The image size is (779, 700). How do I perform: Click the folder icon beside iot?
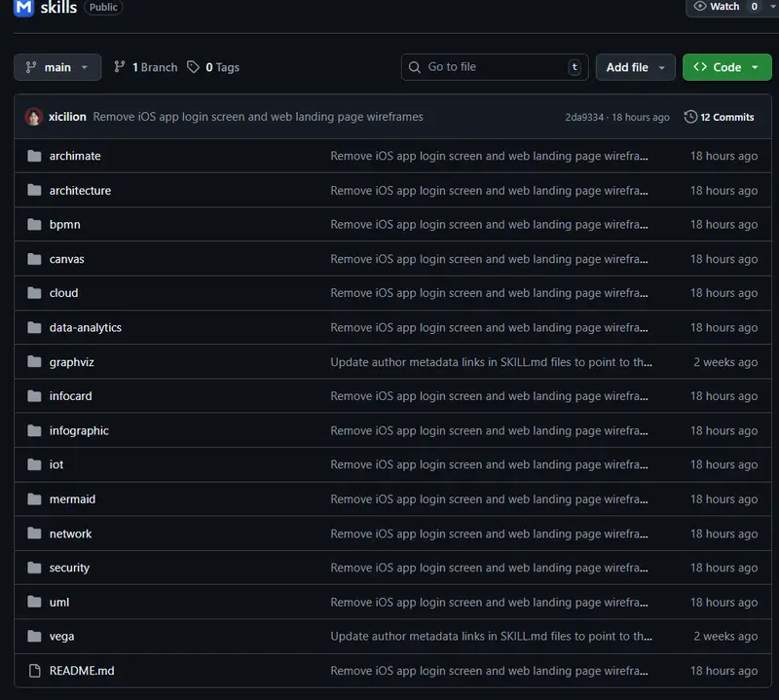34,464
